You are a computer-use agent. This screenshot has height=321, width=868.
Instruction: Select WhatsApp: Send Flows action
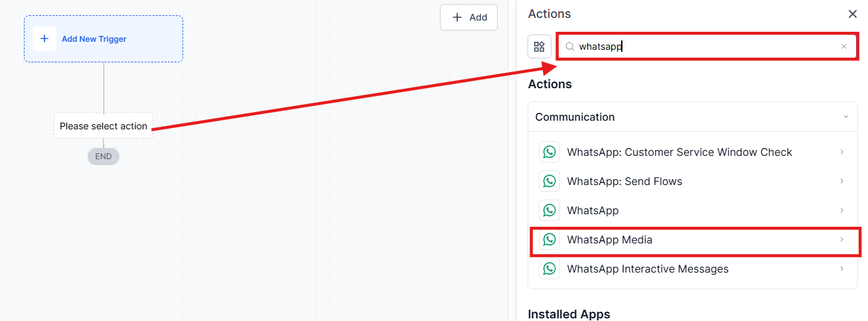click(x=624, y=181)
